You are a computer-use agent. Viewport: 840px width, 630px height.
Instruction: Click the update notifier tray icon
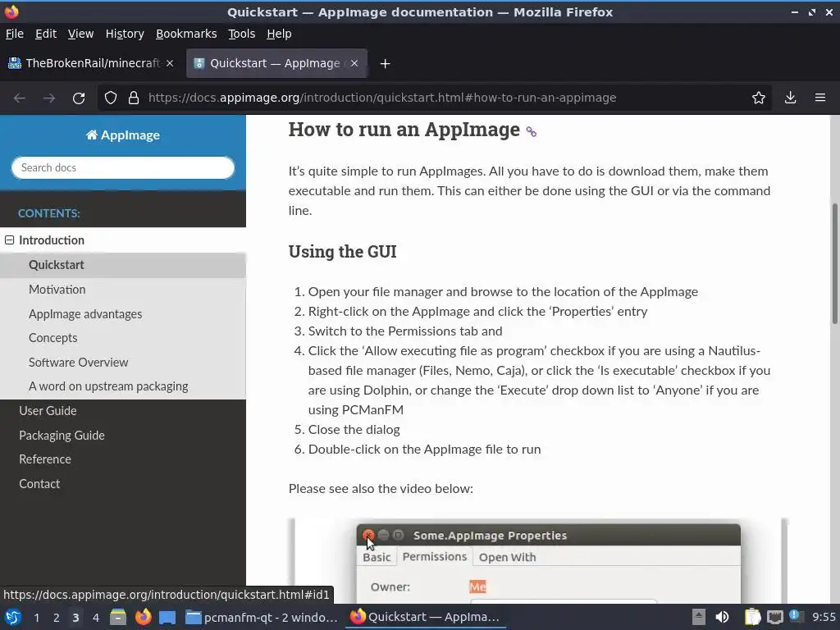(796, 617)
